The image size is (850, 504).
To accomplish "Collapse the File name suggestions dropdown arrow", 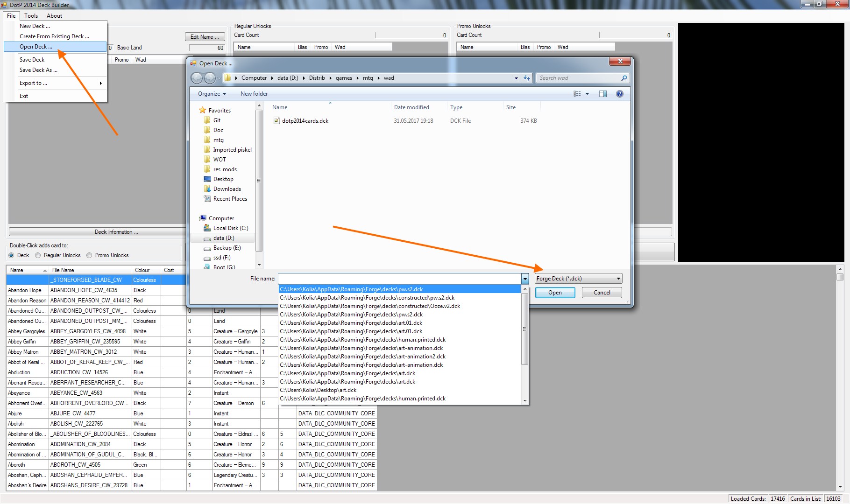I will tap(525, 279).
